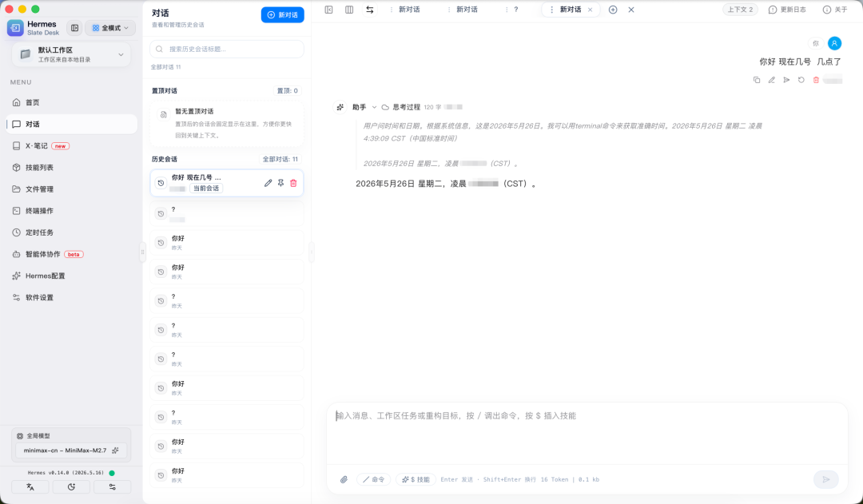Regenerate the reply with circular arrow icon
Image resolution: width=863 pixels, height=504 pixels.
[x=801, y=80]
